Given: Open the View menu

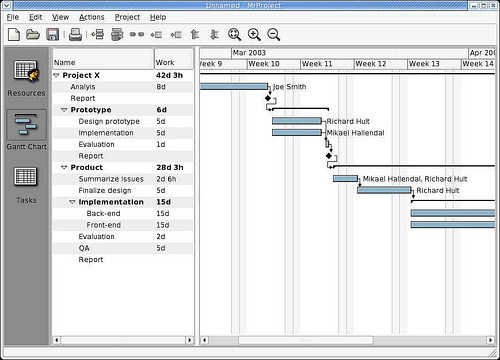Looking at the screenshot, I should [x=60, y=17].
